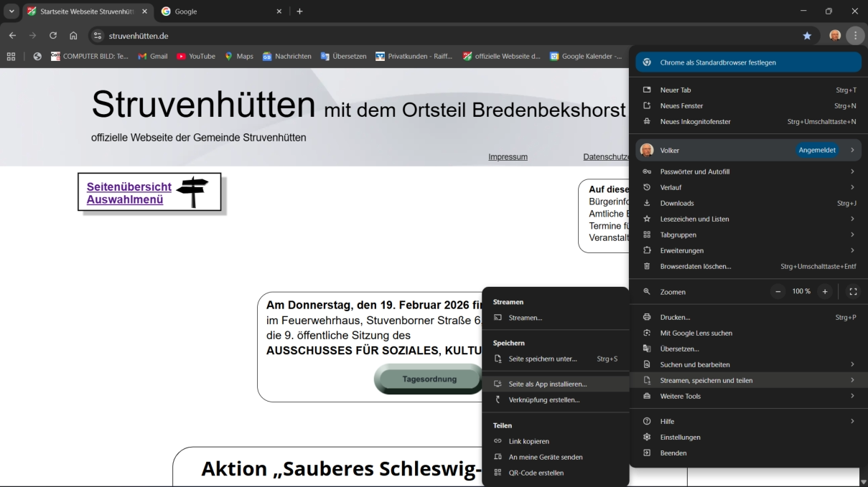The image size is (868, 487).
Task: Open the apps grid icon in bookmarks bar
Action: [x=11, y=57]
